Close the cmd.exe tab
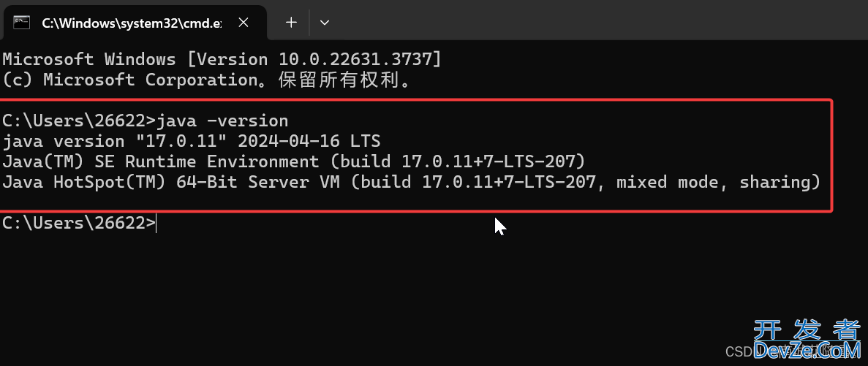 point(243,23)
